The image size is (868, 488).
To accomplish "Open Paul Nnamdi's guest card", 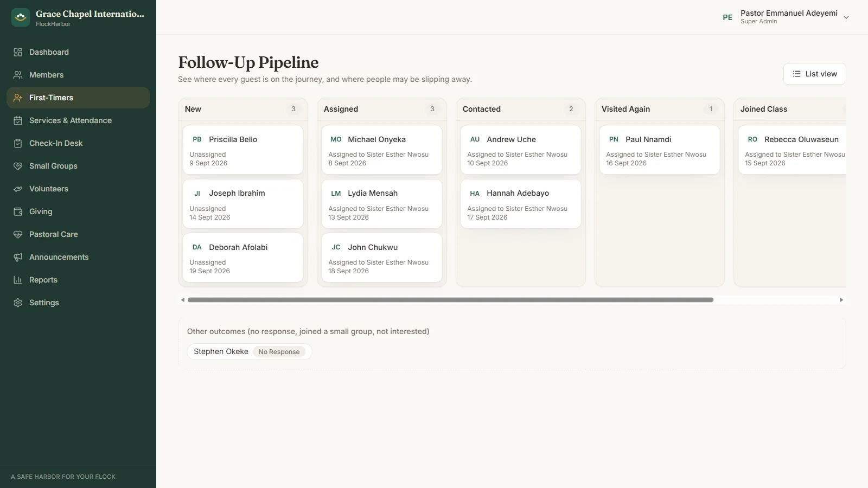I will pyautogui.click(x=660, y=150).
